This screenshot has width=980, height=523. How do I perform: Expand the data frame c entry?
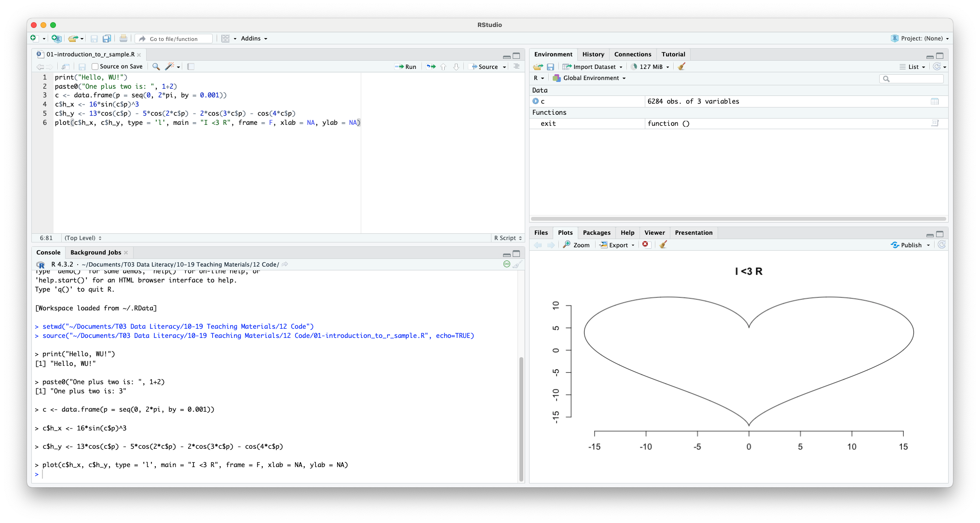535,101
